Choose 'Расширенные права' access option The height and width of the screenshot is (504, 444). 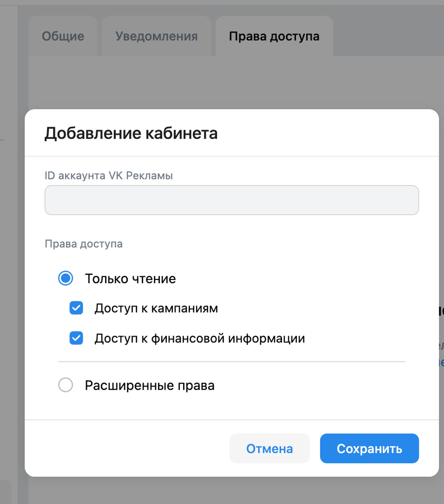point(66,385)
